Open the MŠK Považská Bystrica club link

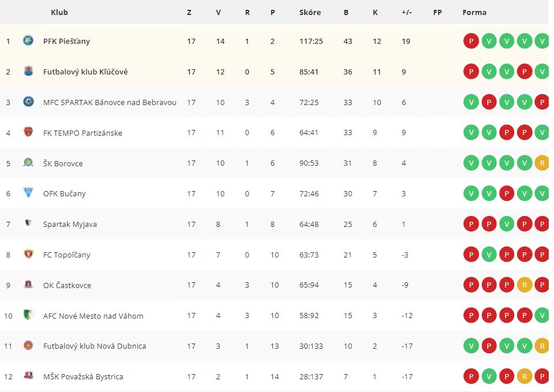point(83,377)
